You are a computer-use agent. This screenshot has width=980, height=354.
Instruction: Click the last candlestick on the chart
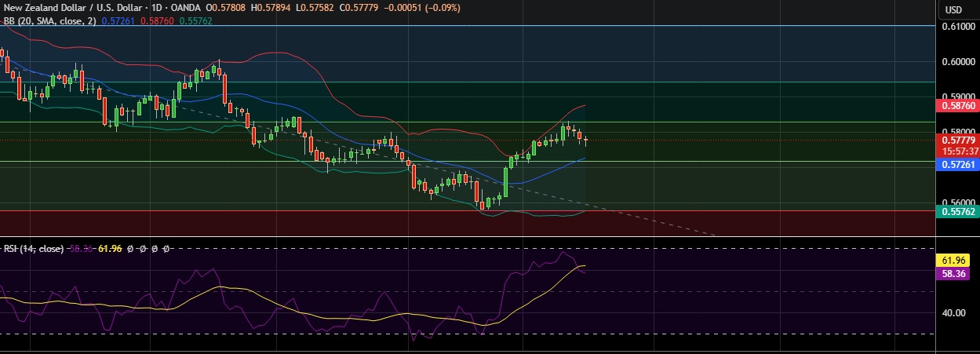pos(585,141)
